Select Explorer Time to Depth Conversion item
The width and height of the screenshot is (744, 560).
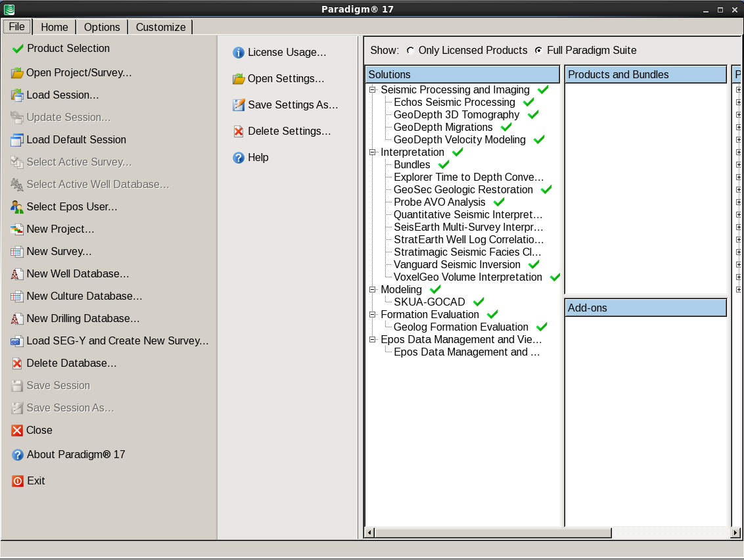[469, 177]
